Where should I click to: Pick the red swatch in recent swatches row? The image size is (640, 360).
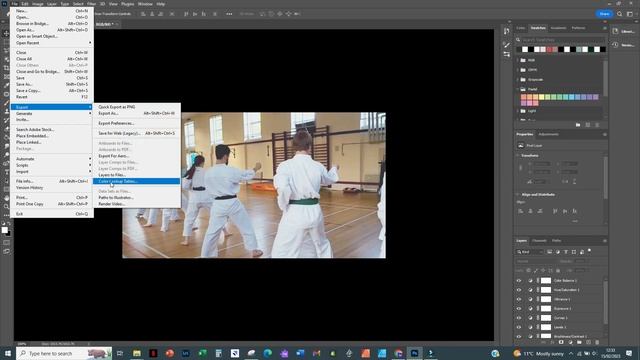(x=549, y=49)
